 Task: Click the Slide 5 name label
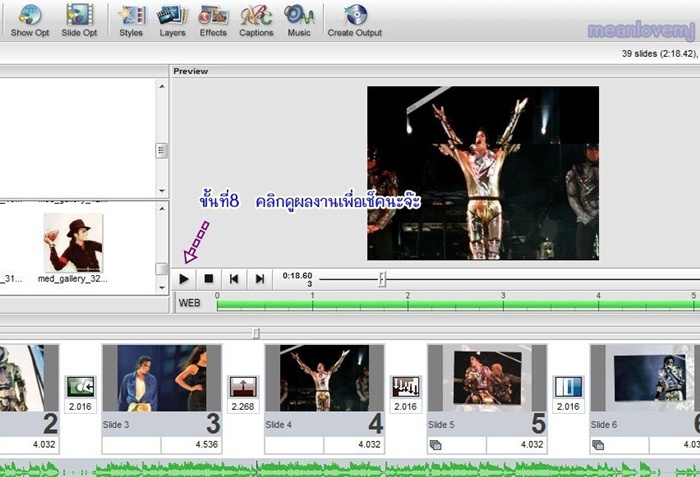441,425
